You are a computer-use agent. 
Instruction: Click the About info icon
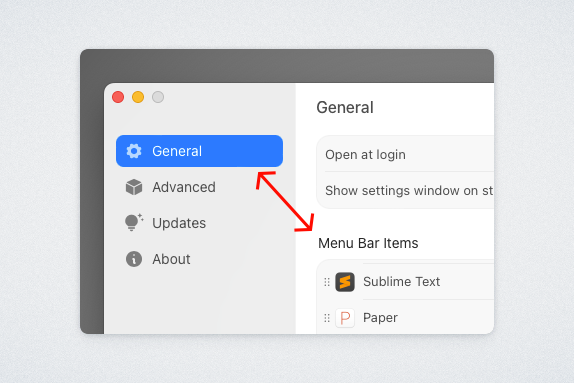(x=134, y=259)
